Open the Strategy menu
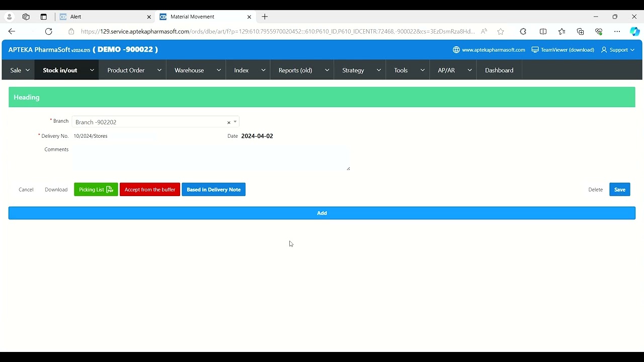644x362 pixels. tap(353, 70)
